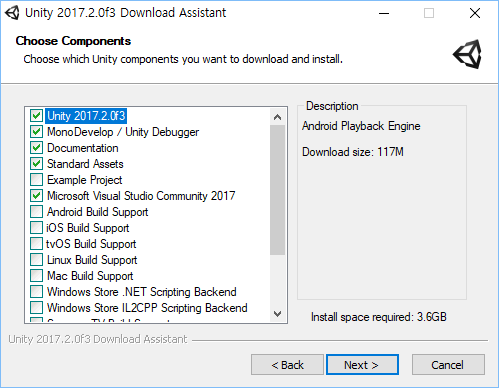The width and height of the screenshot is (499, 388).
Task: Enable the Example Project checkbox
Action: [x=36, y=180]
